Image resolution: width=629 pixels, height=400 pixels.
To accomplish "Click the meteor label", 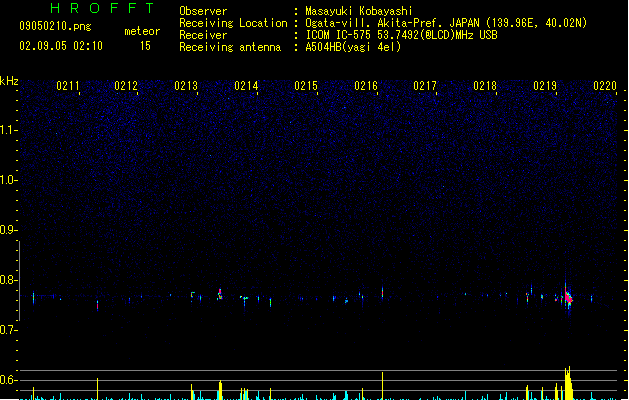I will 142,31.
